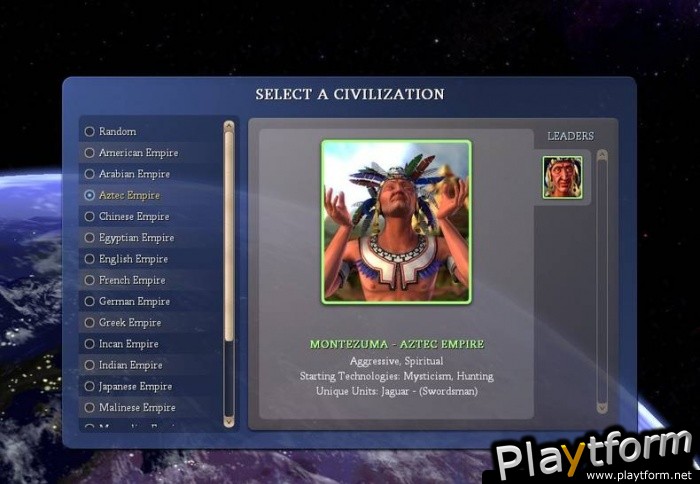The height and width of the screenshot is (484, 700).
Task: Click the civilization list scrollbar thumb
Action: point(229,236)
